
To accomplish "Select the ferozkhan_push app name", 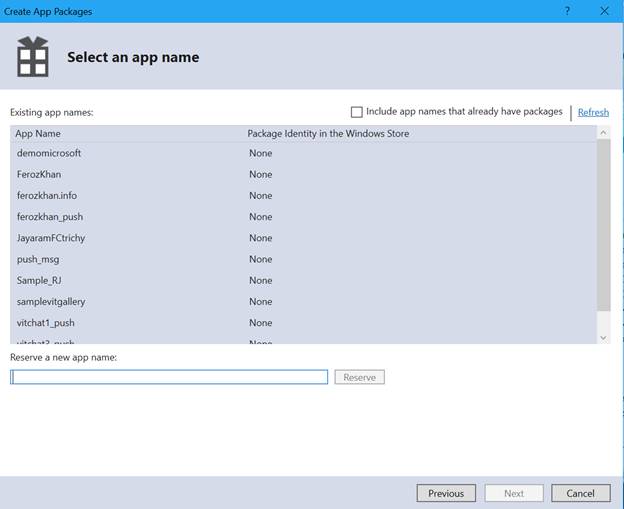I will (51, 216).
